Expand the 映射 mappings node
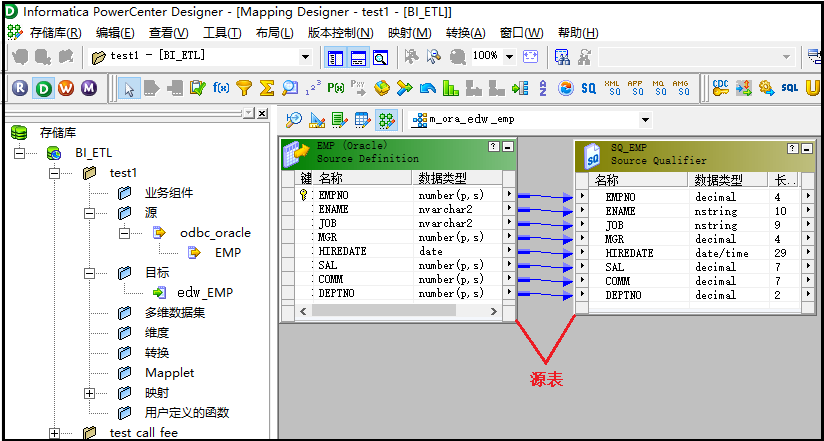 point(89,393)
